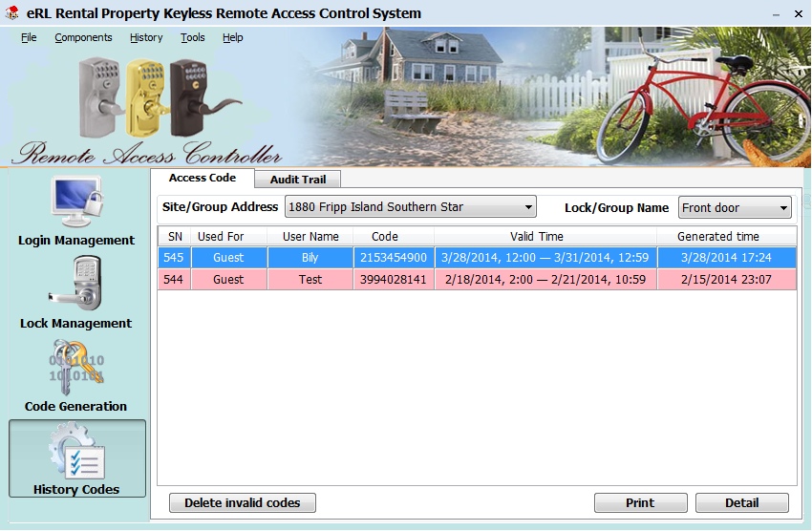Open the Help menu
This screenshot has height=531, width=812.
pyautogui.click(x=232, y=37)
